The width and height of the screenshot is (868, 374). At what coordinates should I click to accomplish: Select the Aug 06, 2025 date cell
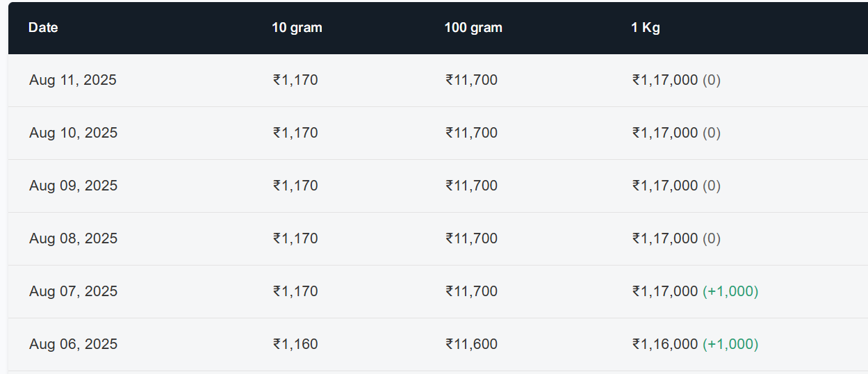pyautogui.click(x=73, y=344)
